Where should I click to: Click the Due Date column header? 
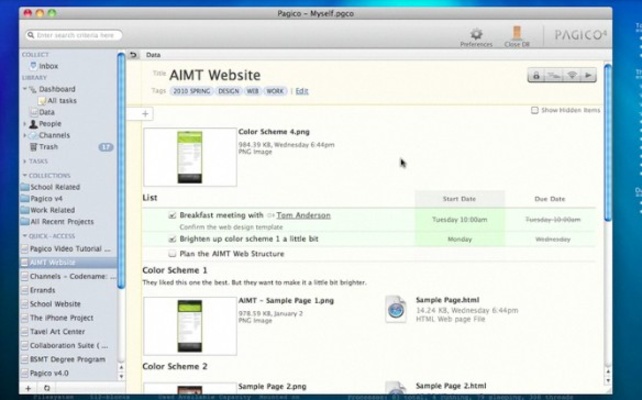pos(550,199)
